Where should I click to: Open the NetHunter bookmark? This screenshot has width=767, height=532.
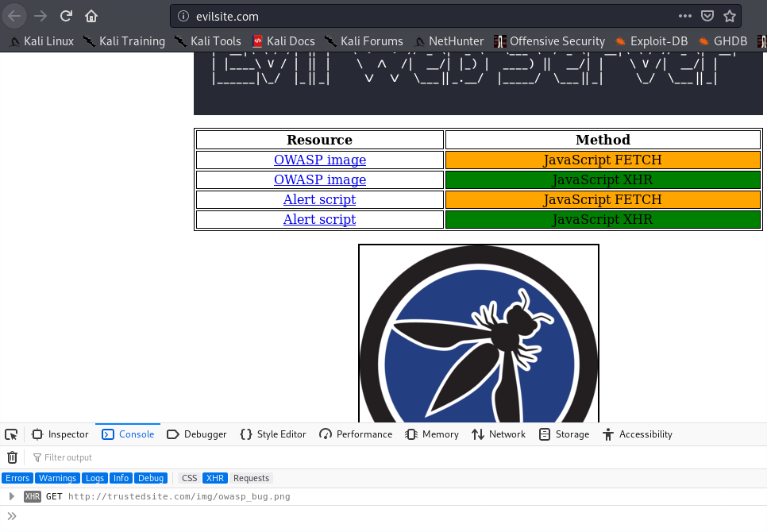(x=449, y=41)
